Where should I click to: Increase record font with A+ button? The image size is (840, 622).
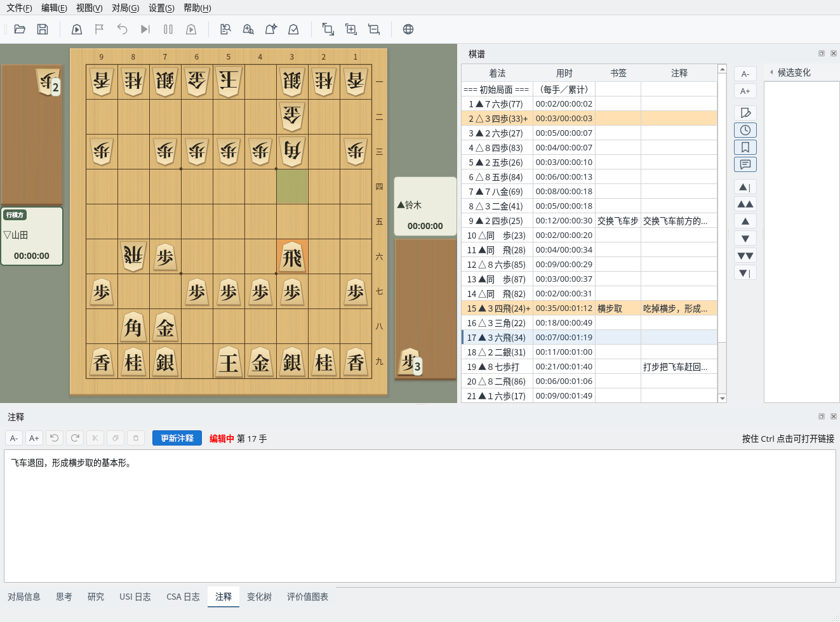pos(745,91)
